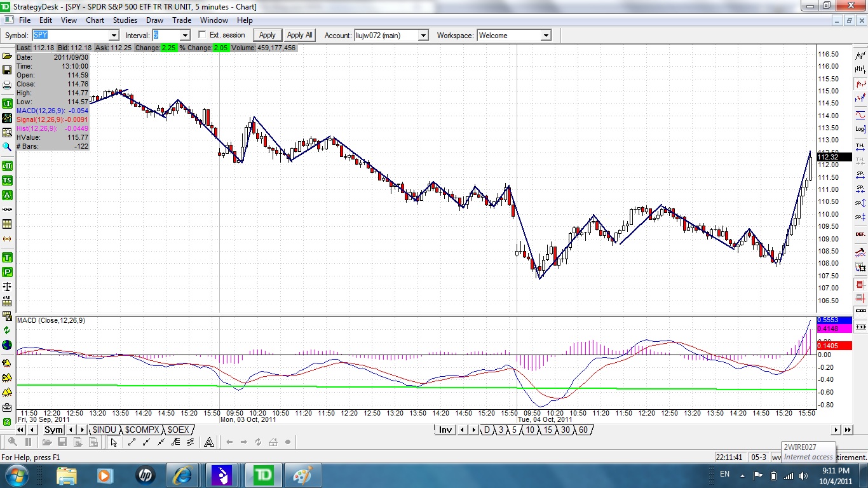Open the Chart menu
Image resolution: width=868 pixels, height=488 pixels.
pos(95,20)
